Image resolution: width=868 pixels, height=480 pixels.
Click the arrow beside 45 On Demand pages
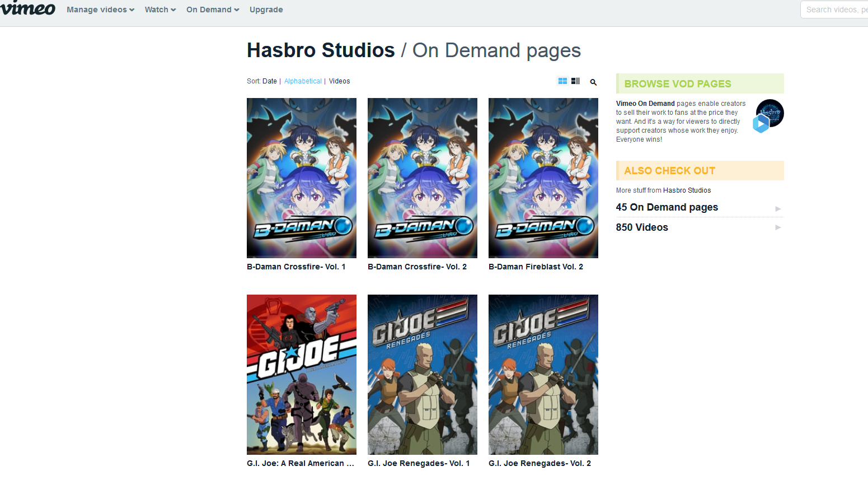[x=778, y=208]
